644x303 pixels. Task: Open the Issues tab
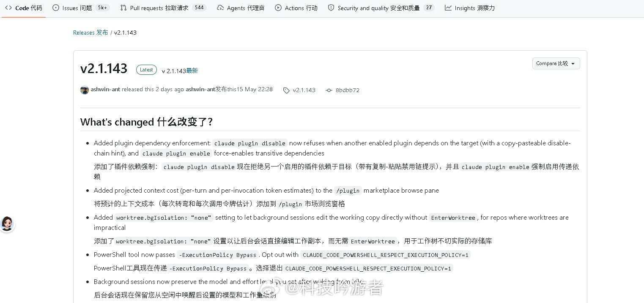point(81,8)
